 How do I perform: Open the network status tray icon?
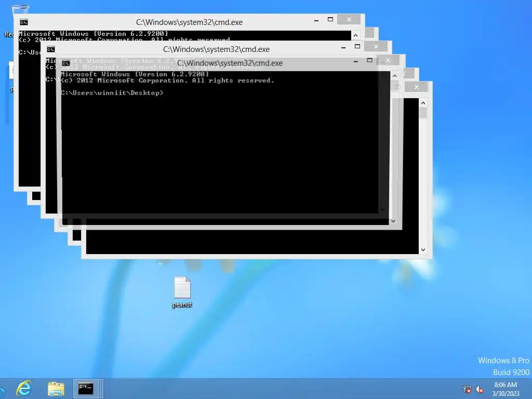(467, 389)
